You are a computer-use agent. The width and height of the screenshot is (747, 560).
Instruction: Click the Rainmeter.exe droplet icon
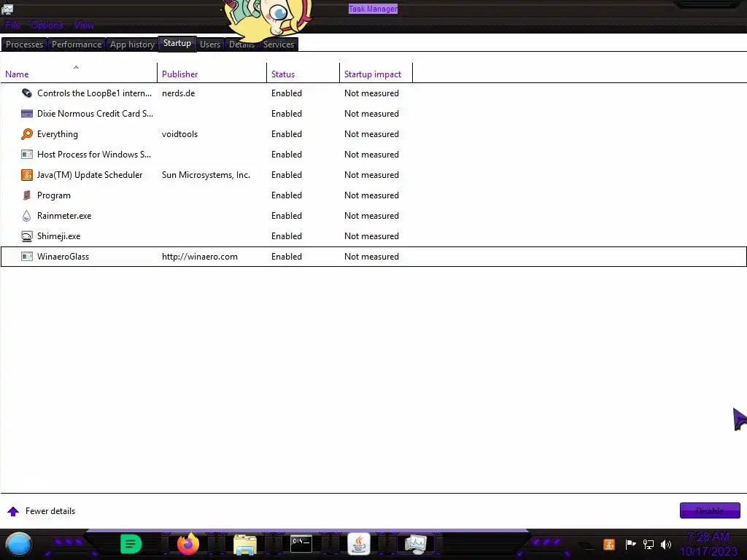pos(27,216)
